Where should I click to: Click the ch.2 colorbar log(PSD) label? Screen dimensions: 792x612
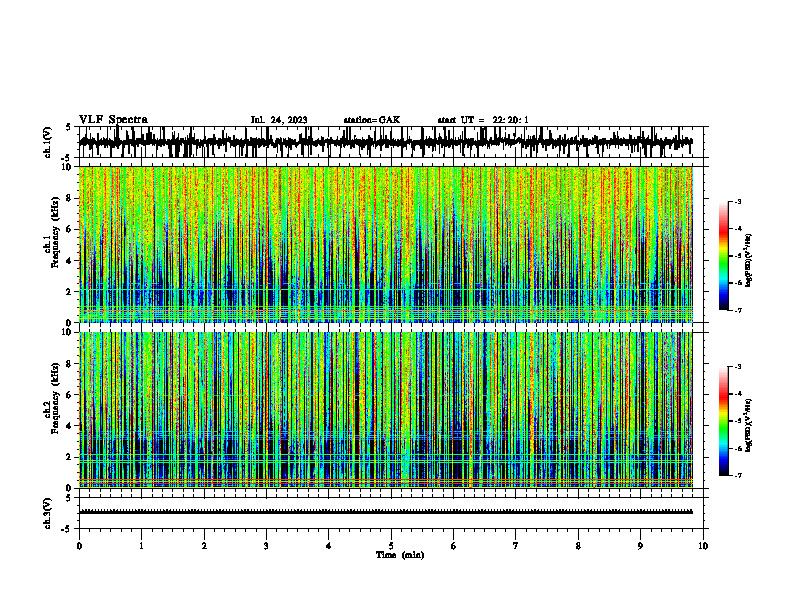click(x=748, y=425)
